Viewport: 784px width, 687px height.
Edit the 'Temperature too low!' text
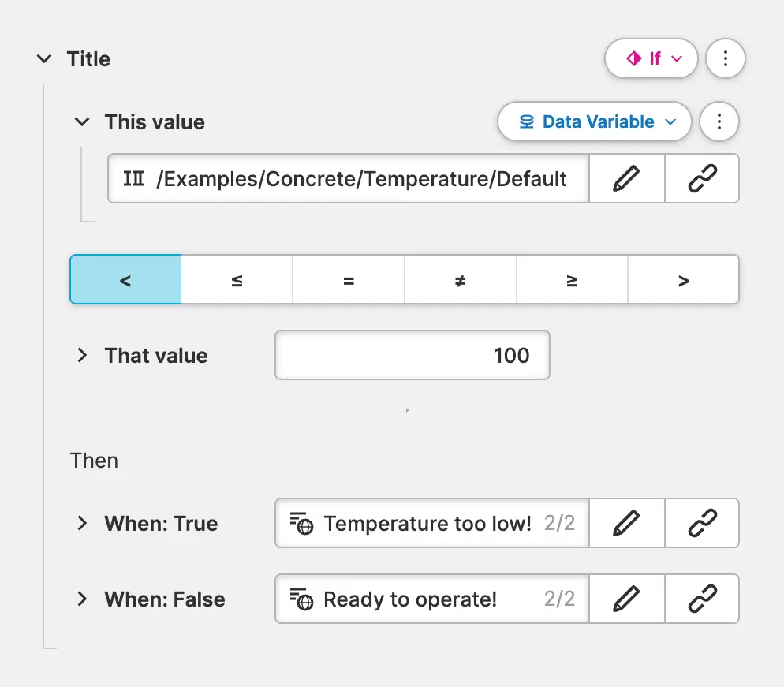click(x=626, y=524)
